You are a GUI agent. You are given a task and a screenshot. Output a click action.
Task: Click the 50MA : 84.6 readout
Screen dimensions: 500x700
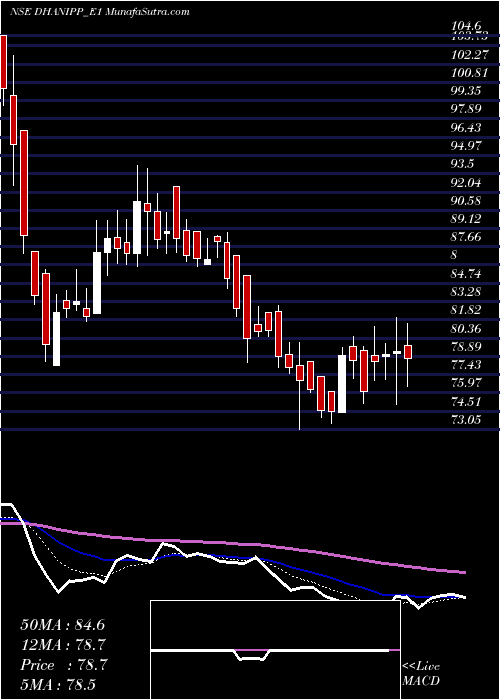(x=63, y=625)
